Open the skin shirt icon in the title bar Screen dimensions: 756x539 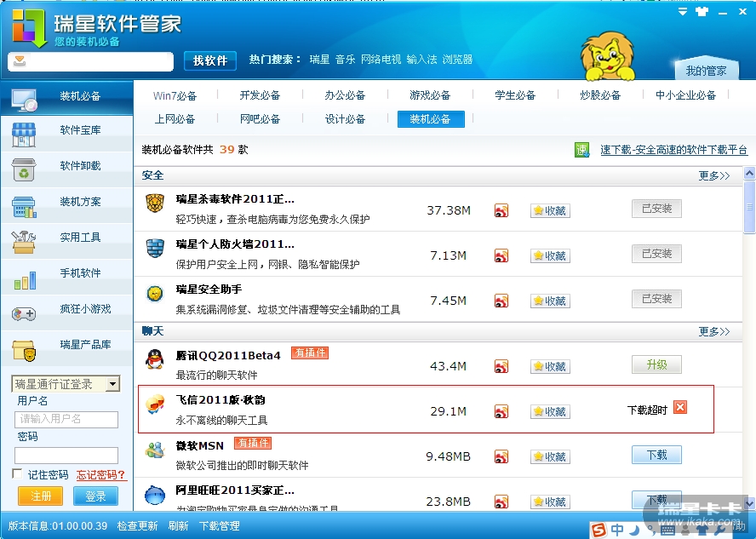(702, 12)
